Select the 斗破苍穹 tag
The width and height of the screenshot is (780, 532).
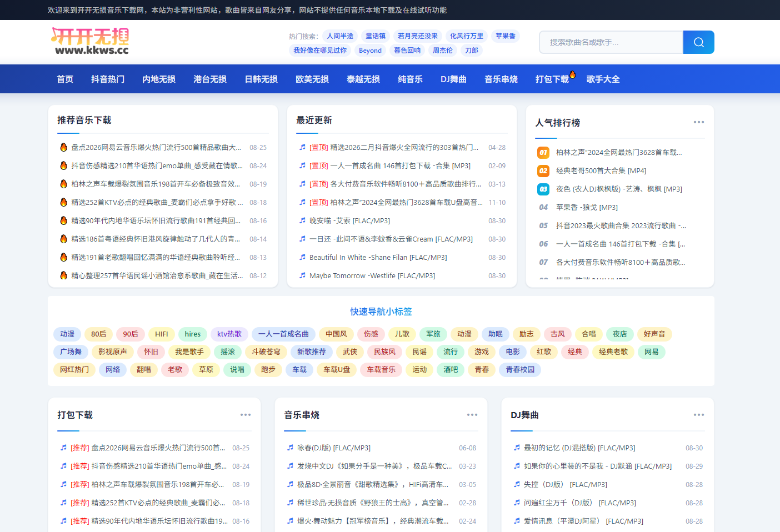tap(266, 352)
